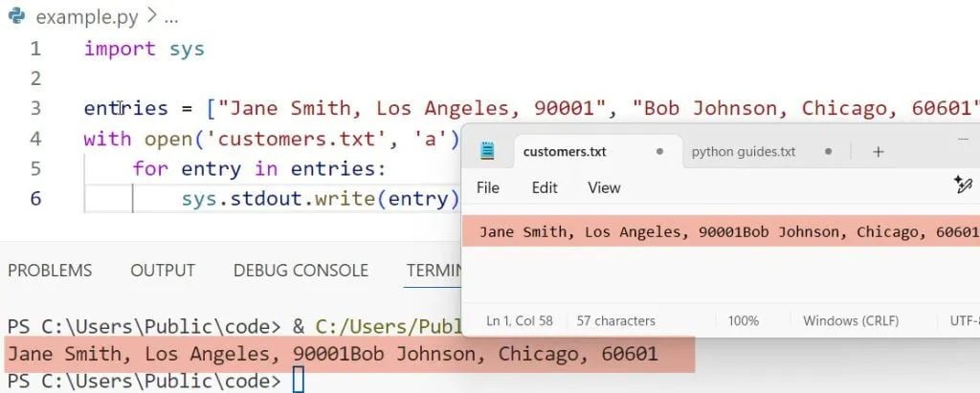Select the customers.txt tab
980x393 pixels.
(x=565, y=151)
